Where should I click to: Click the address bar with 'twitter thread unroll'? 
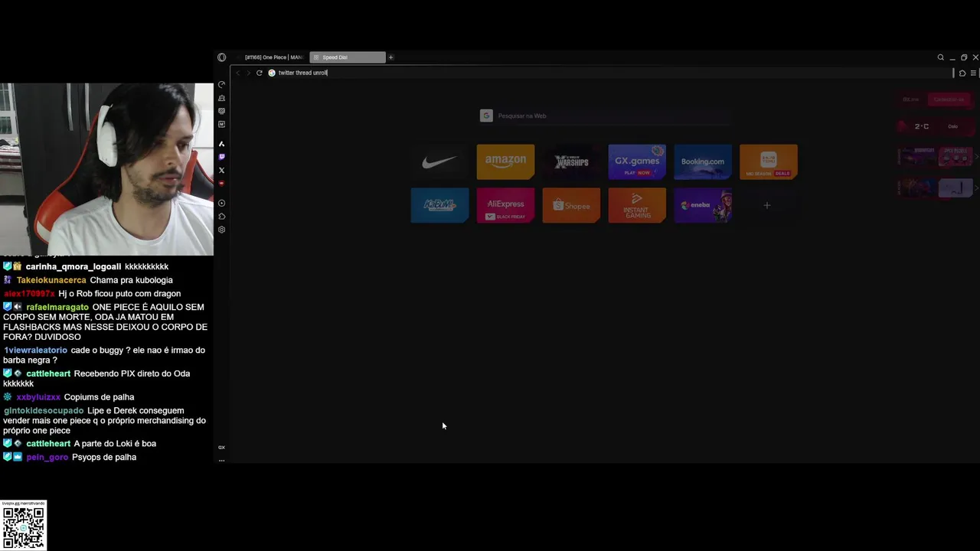tap(609, 73)
